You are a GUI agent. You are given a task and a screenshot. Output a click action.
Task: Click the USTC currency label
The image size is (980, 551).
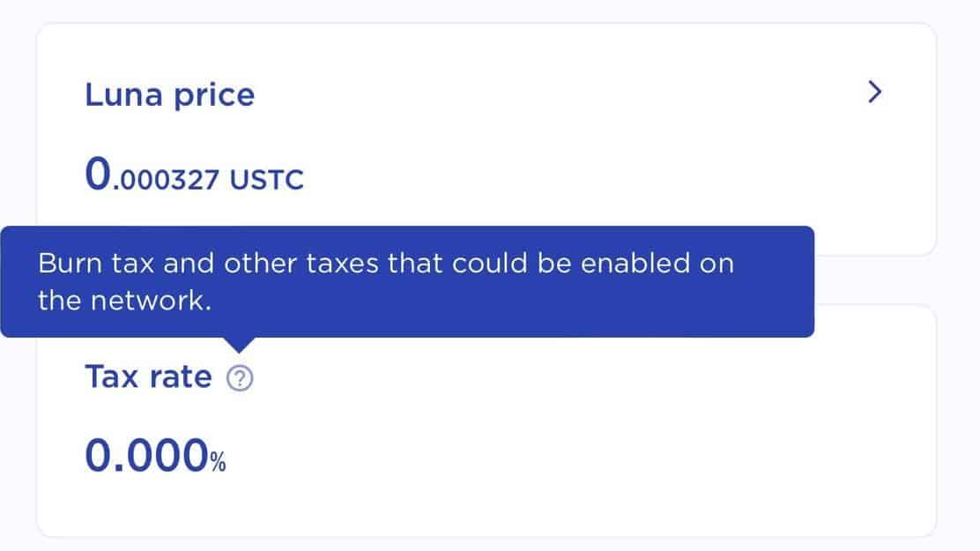[266, 180]
